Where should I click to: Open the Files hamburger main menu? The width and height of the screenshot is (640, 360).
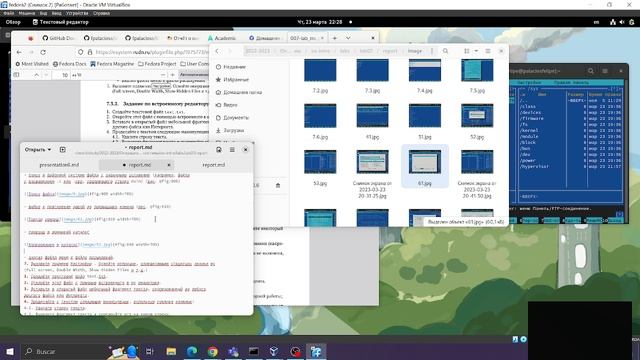[x=488, y=51]
